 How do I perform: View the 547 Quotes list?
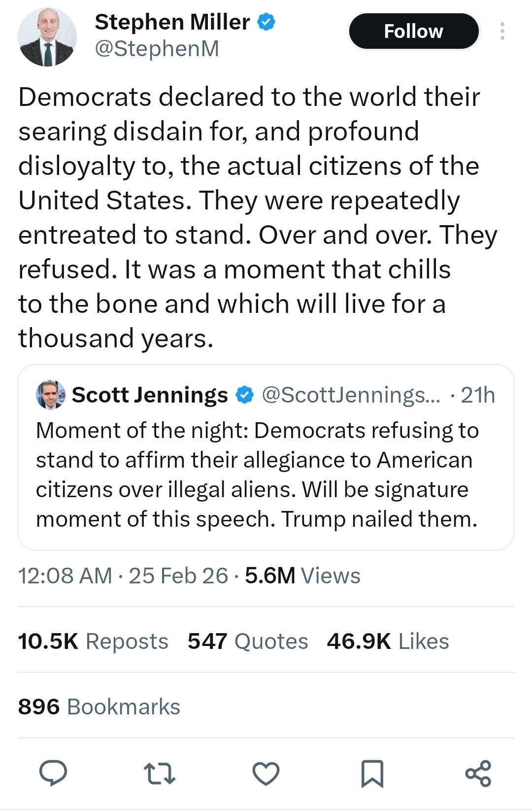point(248,641)
